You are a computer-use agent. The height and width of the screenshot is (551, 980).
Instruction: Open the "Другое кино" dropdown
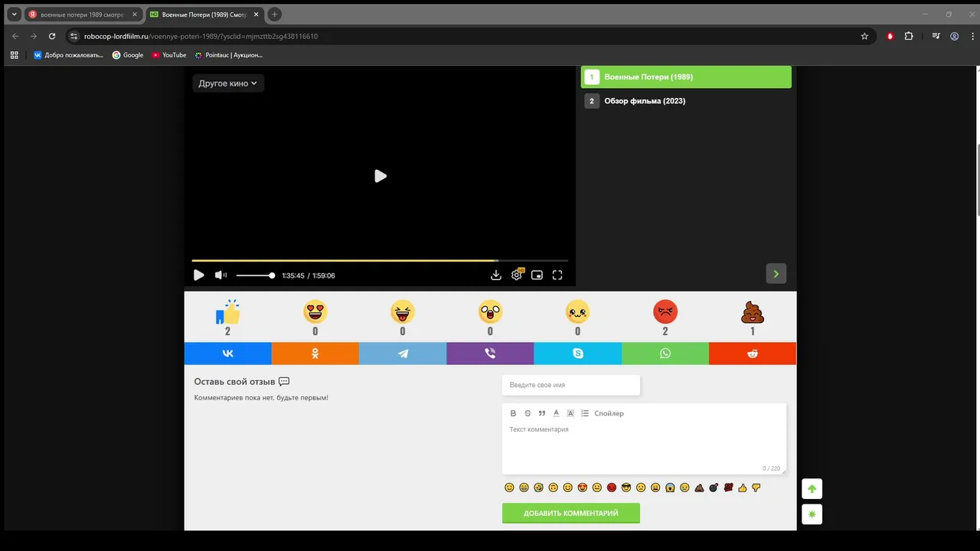(x=228, y=83)
